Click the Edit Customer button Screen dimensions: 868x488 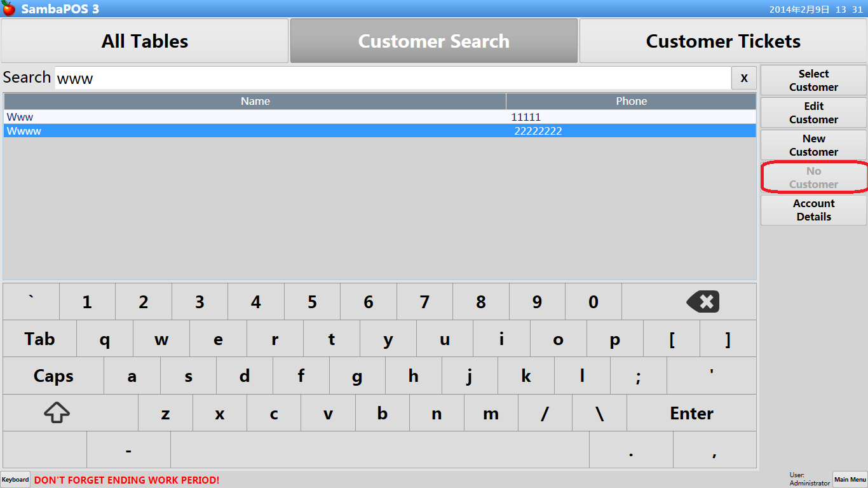(x=813, y=113)
